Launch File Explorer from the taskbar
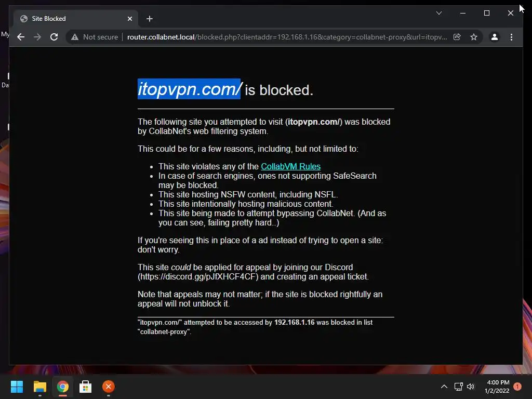The width and height of the screenshot is (532, 399). point(39,387)
